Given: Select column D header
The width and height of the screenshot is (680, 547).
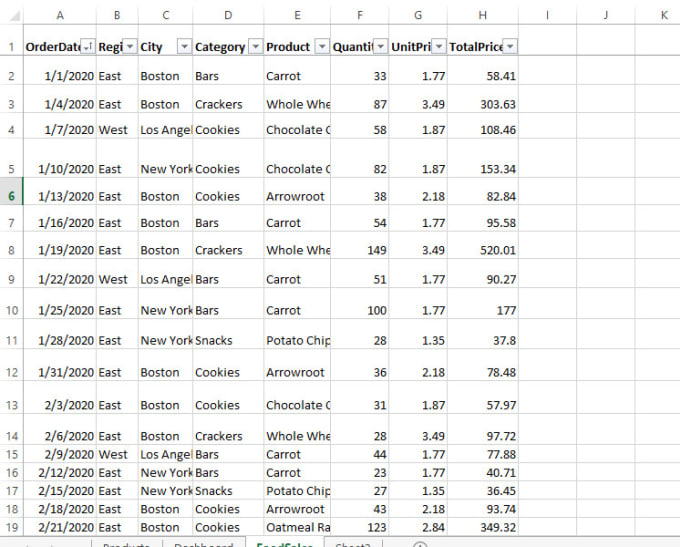Looking at the screenshot, I should [x=228, y=15].
